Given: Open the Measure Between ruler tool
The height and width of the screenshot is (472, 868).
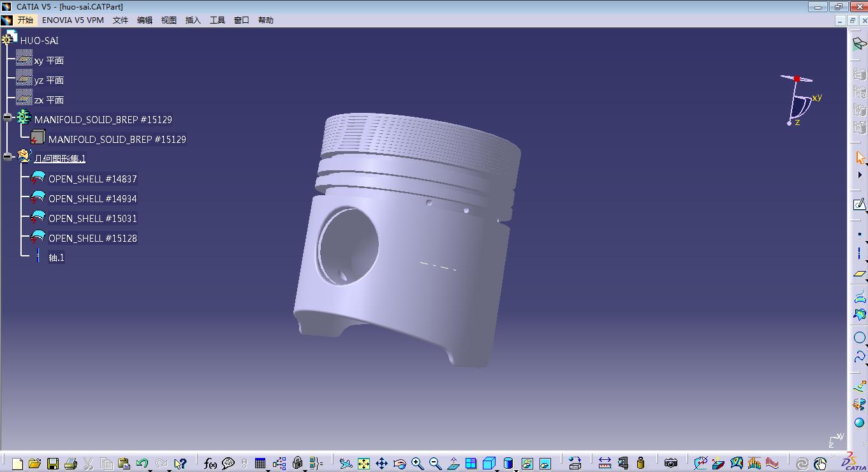Looking at the screenshot, I should pyautogui.click(x=605, y=464).
